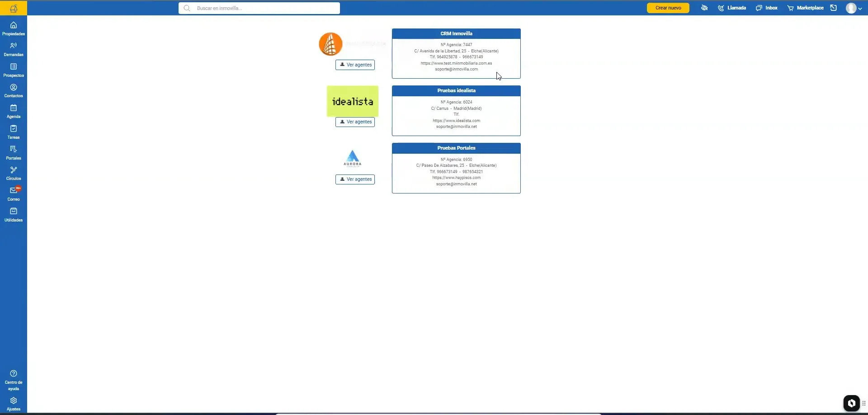
Task: Click Nº Agencia: 6024 text
Action: point(456,102)
